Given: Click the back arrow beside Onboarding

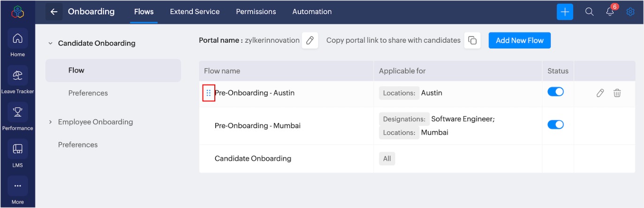Looking at the screenshot, I should (x=54, y=12).
